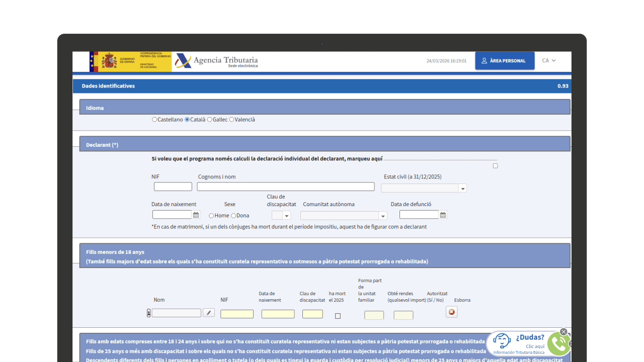Click the red delete icon under Esborra

(x=451, y=312)
